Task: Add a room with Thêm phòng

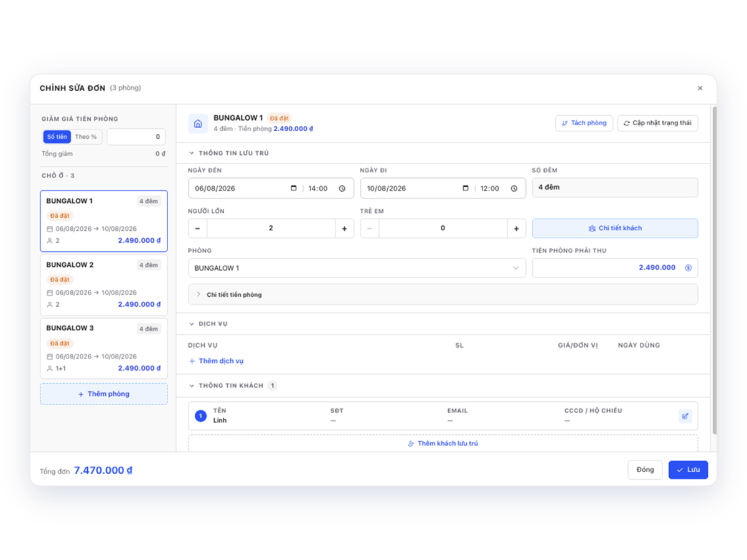Action: (104, 394)
